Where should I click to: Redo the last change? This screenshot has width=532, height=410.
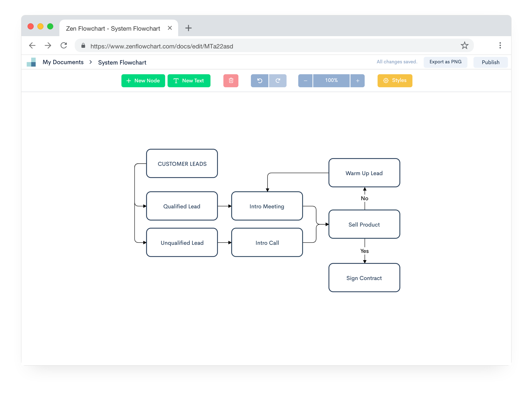278,81
